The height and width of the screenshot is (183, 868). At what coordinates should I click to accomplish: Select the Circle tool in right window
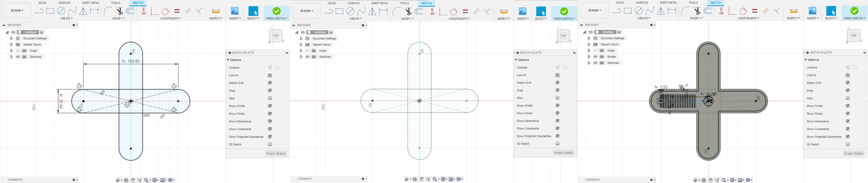click(x=639, y=11)
